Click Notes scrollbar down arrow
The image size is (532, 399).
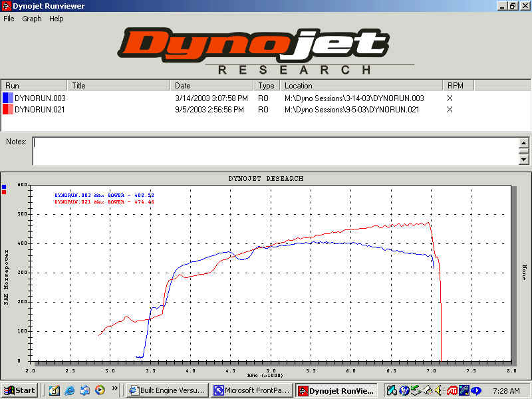(x=523, y=160)
